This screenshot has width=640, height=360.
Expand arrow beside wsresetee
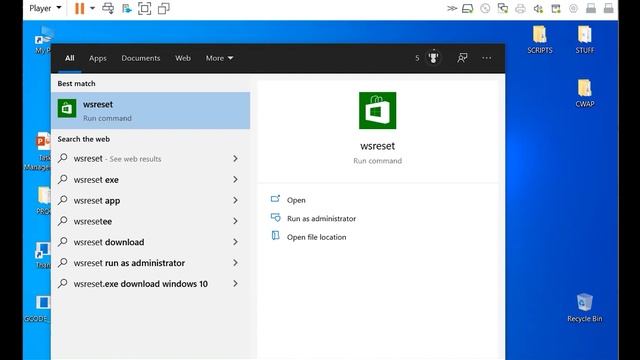tap(236, 221)
